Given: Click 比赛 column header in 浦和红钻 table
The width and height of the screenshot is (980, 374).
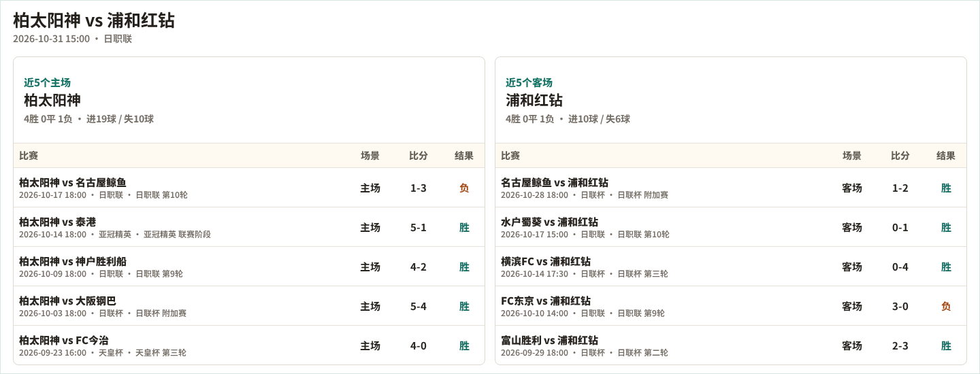Looking at the screenshot, I should (x=510, y=156).
